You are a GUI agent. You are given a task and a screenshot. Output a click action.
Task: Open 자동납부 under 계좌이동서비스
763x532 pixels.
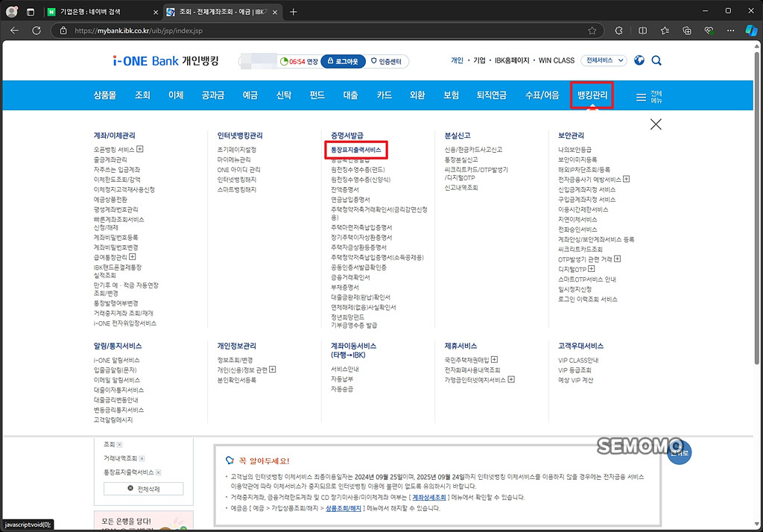coord(342,379)
